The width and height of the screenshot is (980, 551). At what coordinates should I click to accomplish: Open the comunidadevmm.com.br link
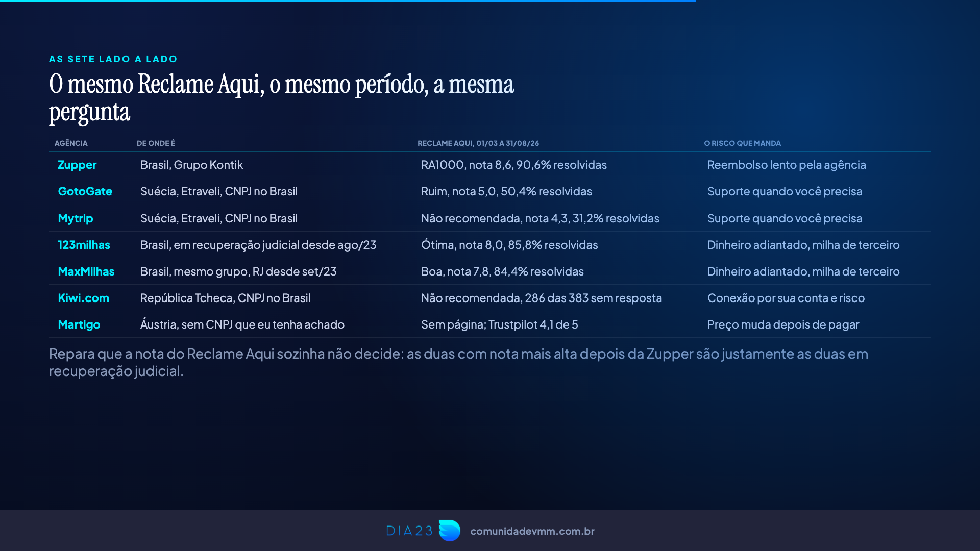tap(532, 531)
